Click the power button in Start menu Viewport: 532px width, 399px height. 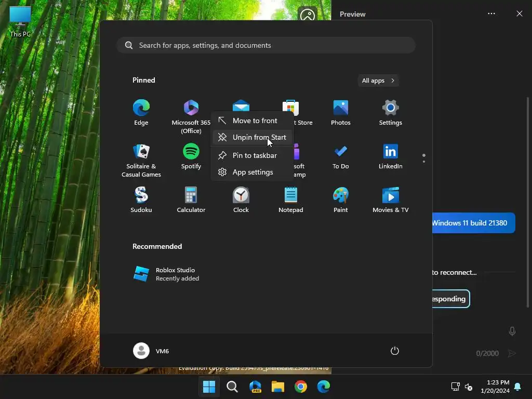[395, 351]
